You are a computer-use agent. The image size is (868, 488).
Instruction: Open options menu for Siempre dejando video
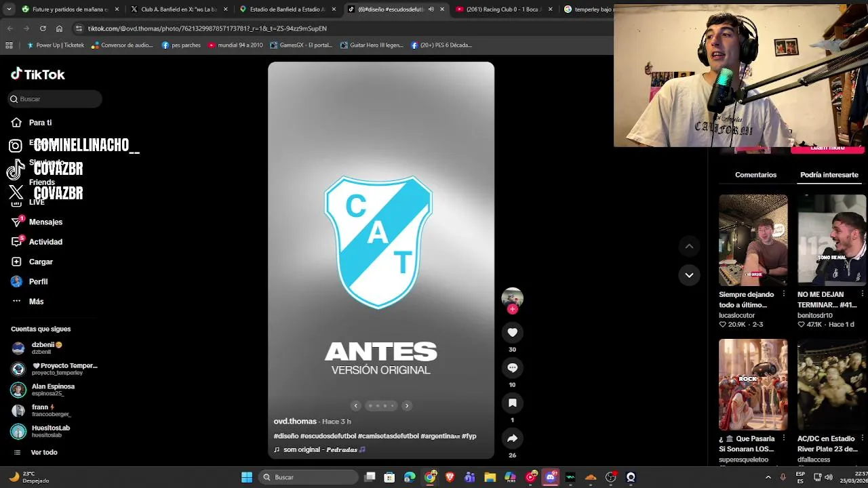pyautogui.click(x=784, y=294)
